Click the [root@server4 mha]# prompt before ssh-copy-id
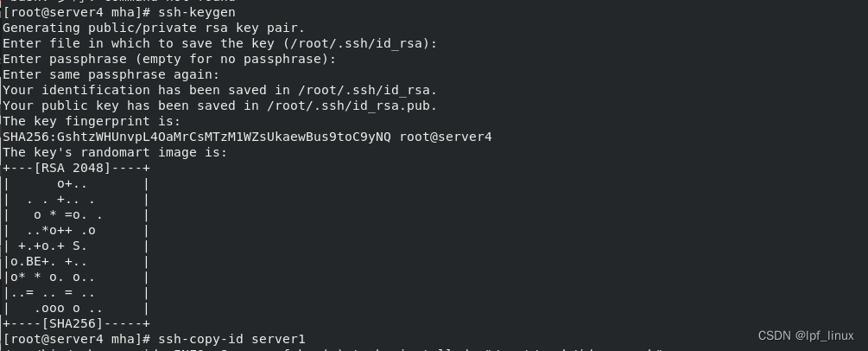The image size is (868, 351). click(x=78, y=339)
